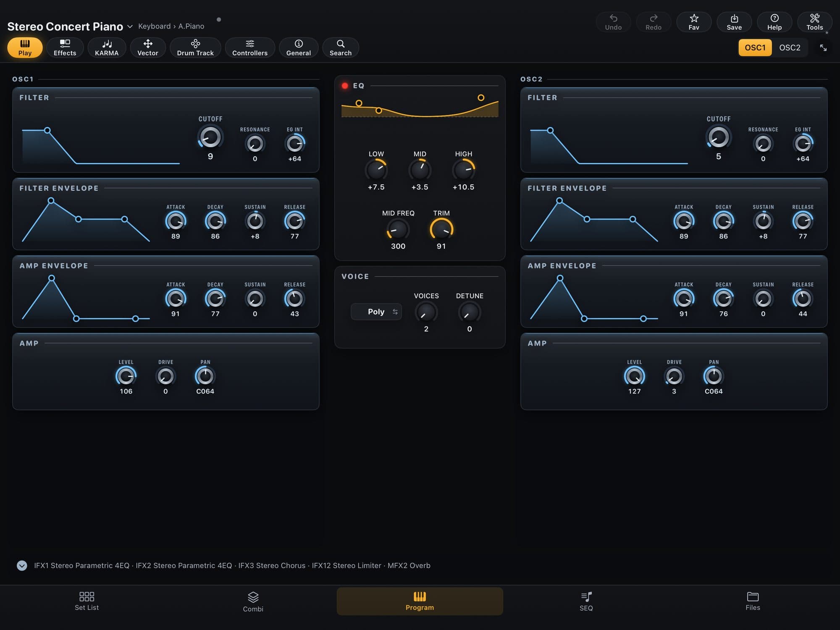Click the OSC1 filter graph cutoff point
840x630 pixels.
[47, 131]
